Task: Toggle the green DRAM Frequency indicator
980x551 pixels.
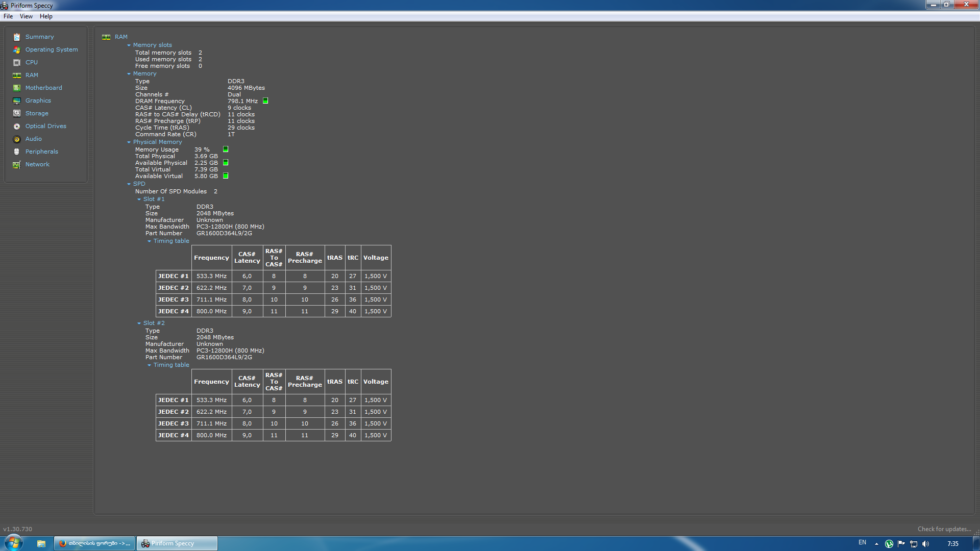Action: click(x=265, y=101)
